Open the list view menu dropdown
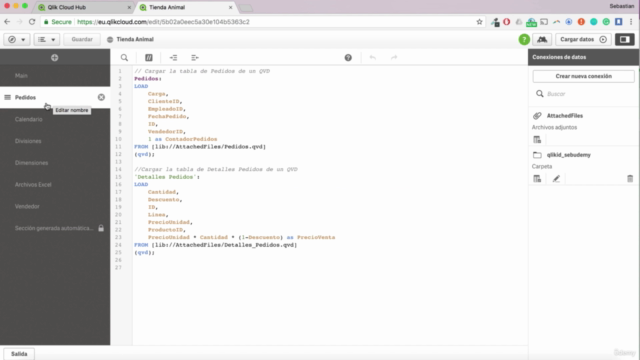This screenshot has width=640, height=360. click(x=46, y=40)
